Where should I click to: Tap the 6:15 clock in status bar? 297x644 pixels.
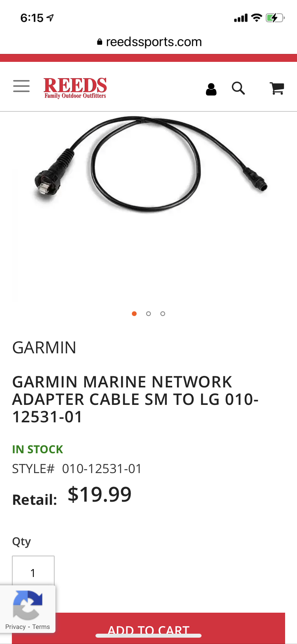pos(32,18)
